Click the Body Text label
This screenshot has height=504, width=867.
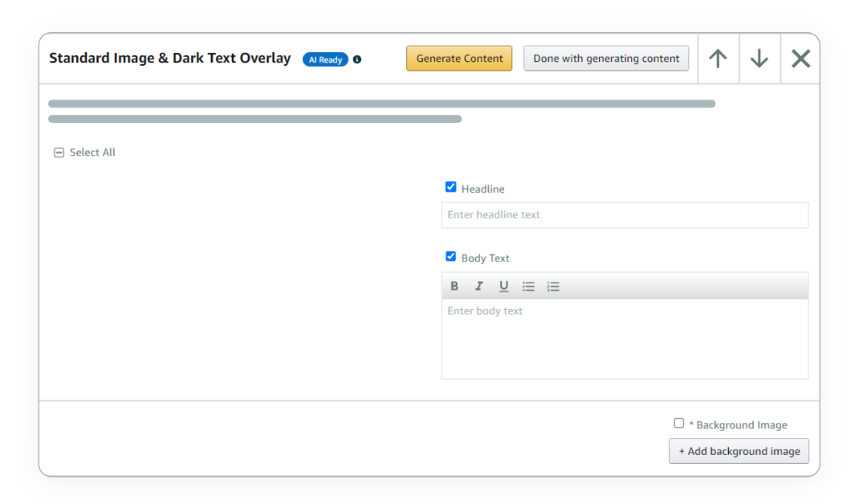pos(486,258)
